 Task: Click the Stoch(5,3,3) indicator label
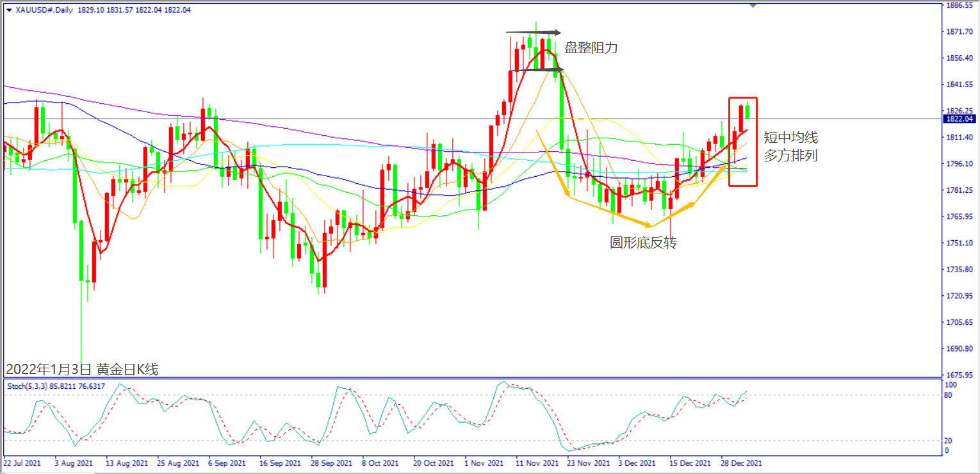[26, 386]
